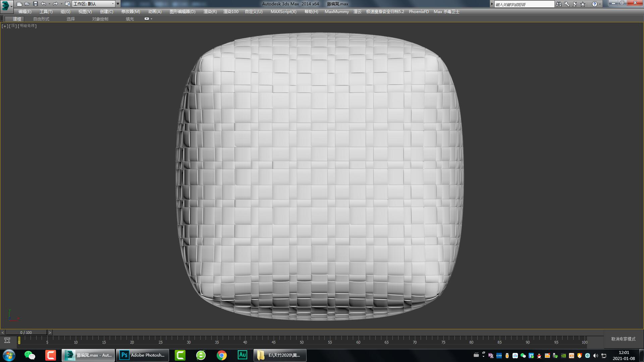Click the 明暗处理 viewport shading label

(27, 26)
